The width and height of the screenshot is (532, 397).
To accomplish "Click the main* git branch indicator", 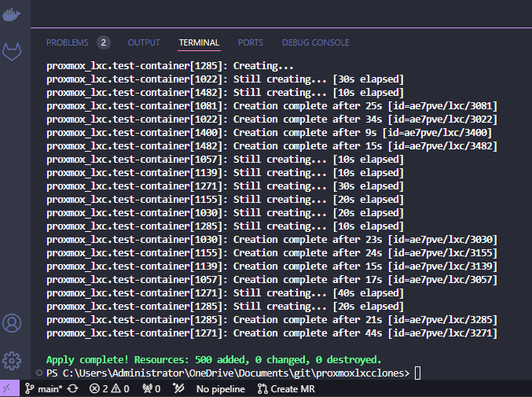I will click(x=44, y=388).
